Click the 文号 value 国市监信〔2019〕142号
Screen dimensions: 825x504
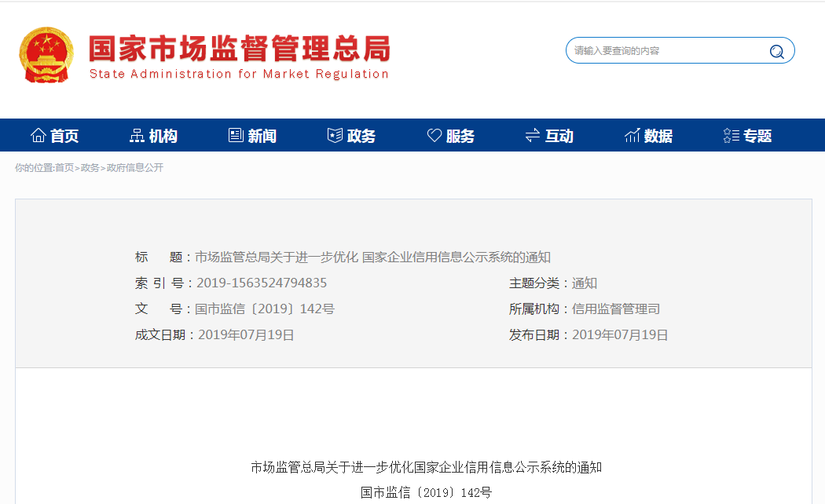pos(265,309)
